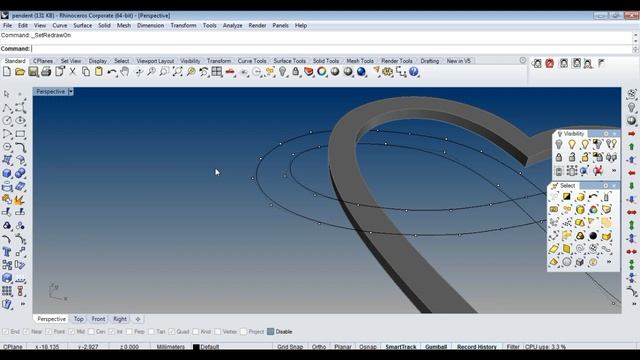
Task: Open the Select panel gear options
Action: pyautogui.click(x=606, y=186)
